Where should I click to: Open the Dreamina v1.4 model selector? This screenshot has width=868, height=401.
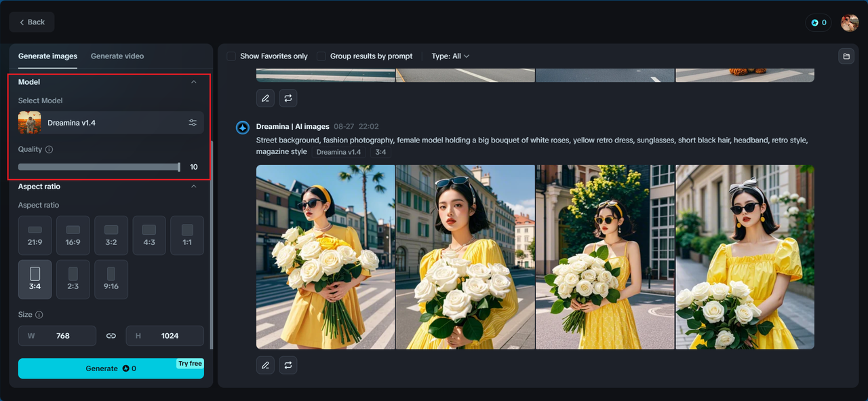[111, 123]
